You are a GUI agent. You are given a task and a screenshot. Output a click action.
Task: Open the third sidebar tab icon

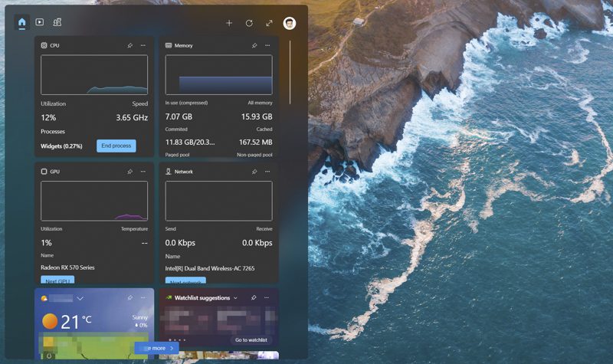(57, 22)
